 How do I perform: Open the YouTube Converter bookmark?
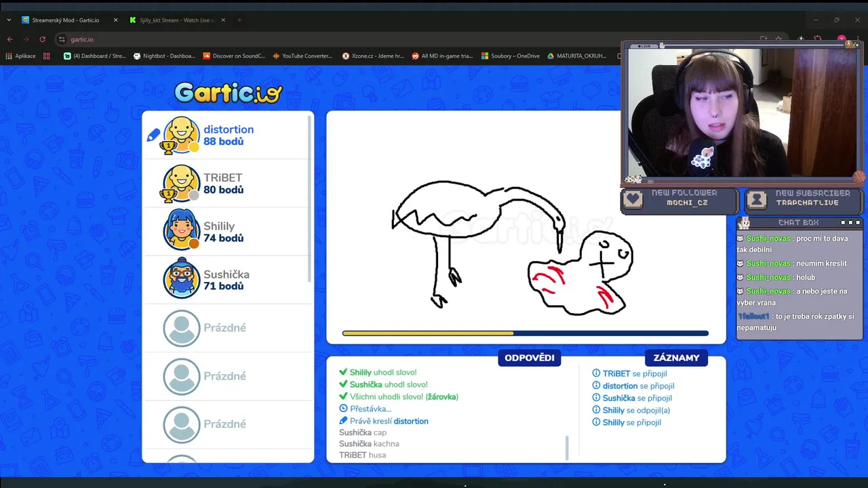(302, 56)
